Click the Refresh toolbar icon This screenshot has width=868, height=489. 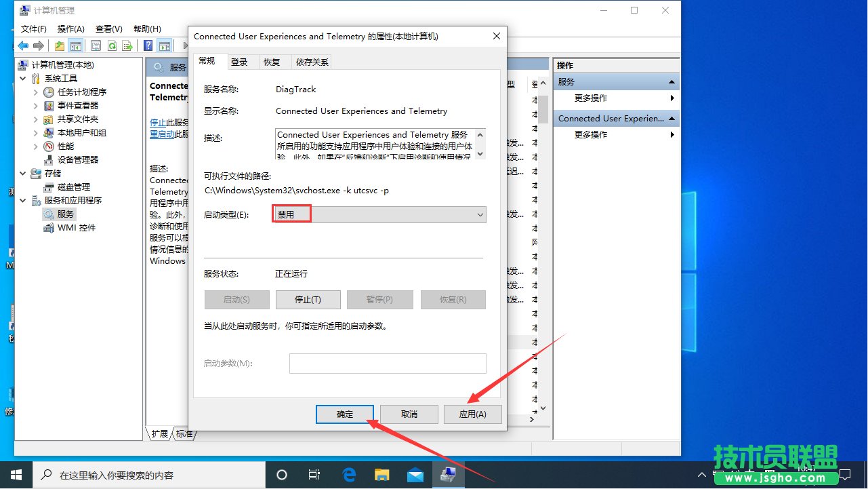tap(111, 45)
